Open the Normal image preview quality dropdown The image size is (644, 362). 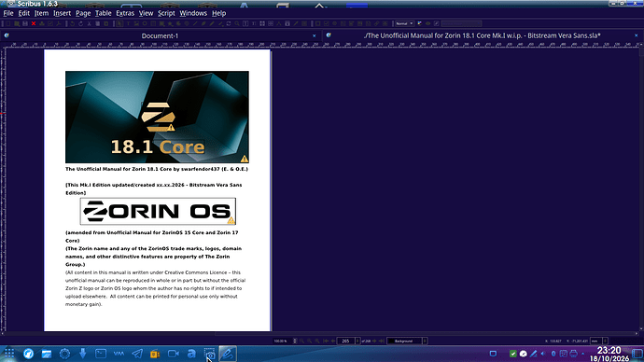pos(404,23)
